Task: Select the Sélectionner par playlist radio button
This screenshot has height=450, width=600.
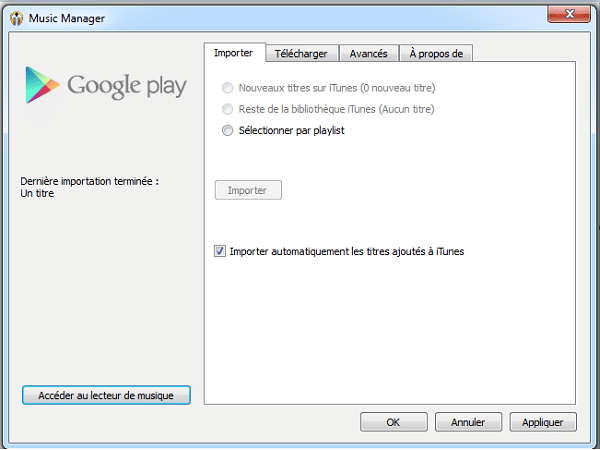Action: click(x=227, y=130)
